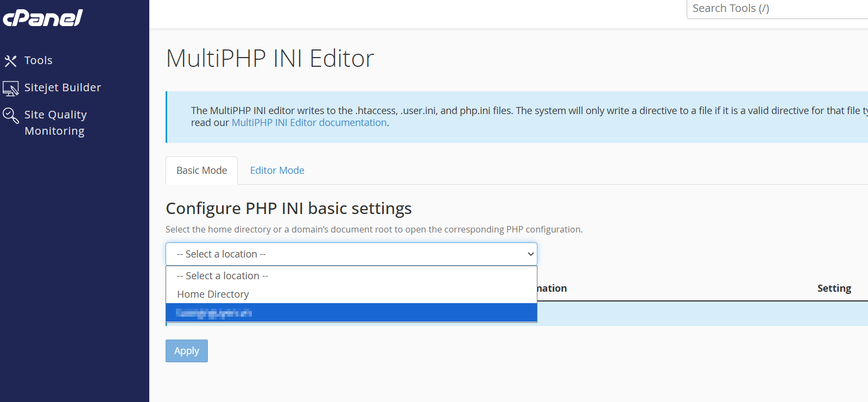Screen dimensions: 868x402
Task: Open the MultiPHP INI Editor documentation link
Action: coord(309,123)
